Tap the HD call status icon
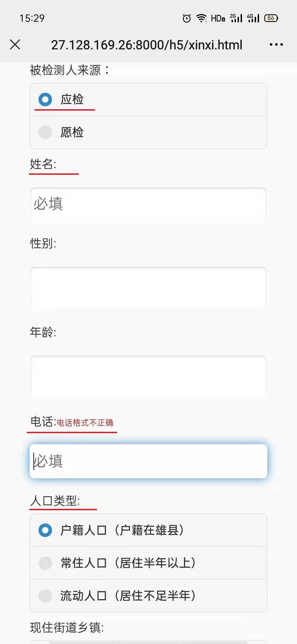Viewport: 297px width, 644px height. click(x=218, y=18)
